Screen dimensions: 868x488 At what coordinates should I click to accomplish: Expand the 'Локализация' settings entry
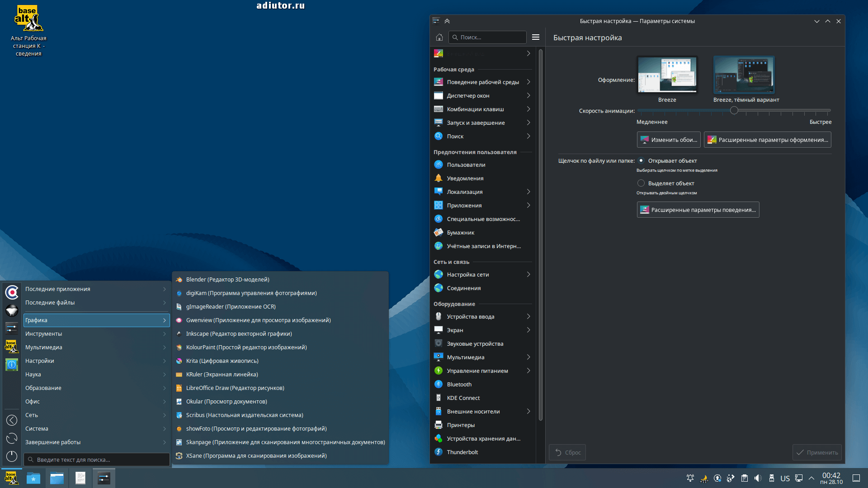[482, 192]
